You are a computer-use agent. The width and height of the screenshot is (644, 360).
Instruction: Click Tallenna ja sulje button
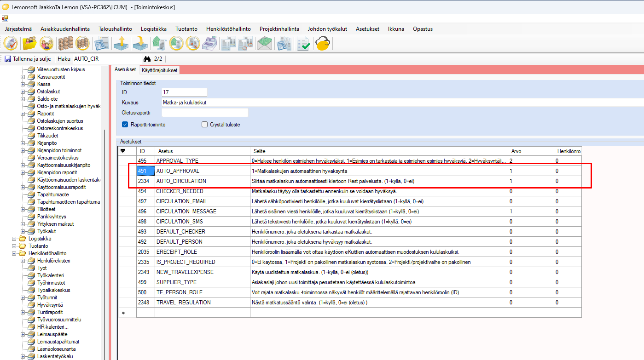(28, 59)
